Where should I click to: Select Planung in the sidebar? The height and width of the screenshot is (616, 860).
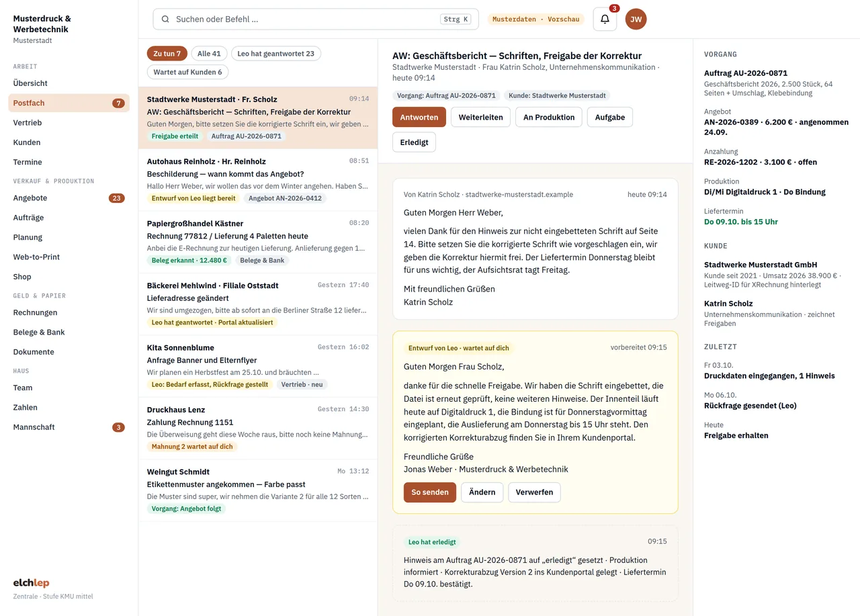click(x=69, y=237)
